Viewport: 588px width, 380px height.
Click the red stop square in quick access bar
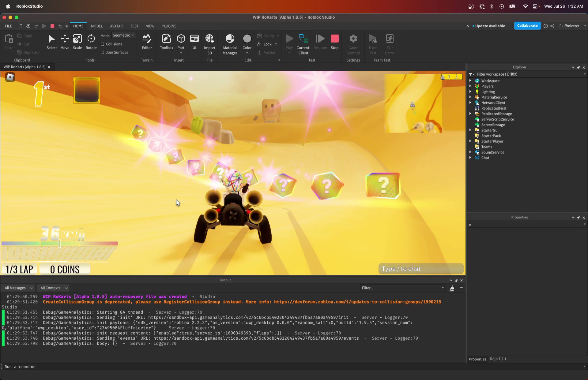click(52, 26)
